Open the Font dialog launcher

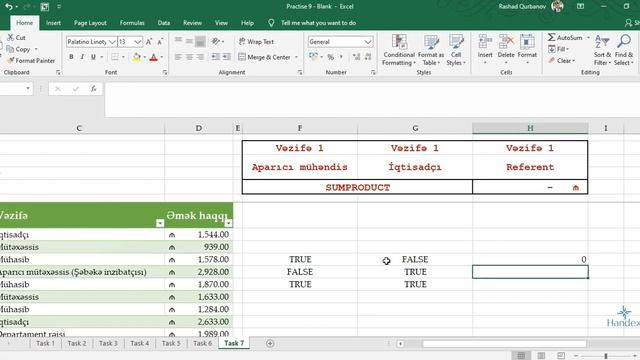pyautogui.click(x=164, y=72)
